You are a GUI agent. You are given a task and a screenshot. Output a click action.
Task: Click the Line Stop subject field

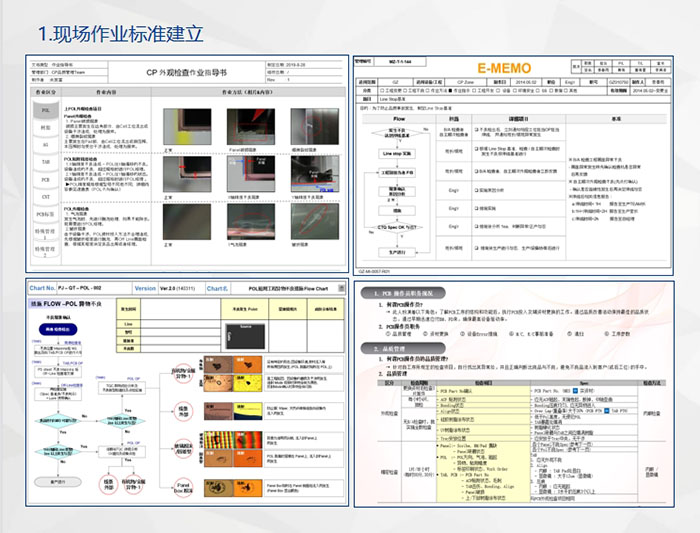(x=524, y=99)
